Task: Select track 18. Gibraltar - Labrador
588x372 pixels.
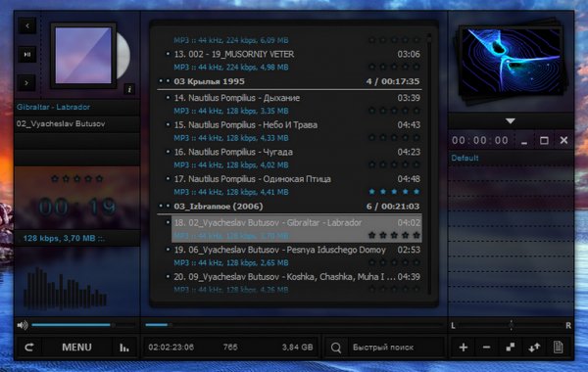Action: tap(296, 229)
